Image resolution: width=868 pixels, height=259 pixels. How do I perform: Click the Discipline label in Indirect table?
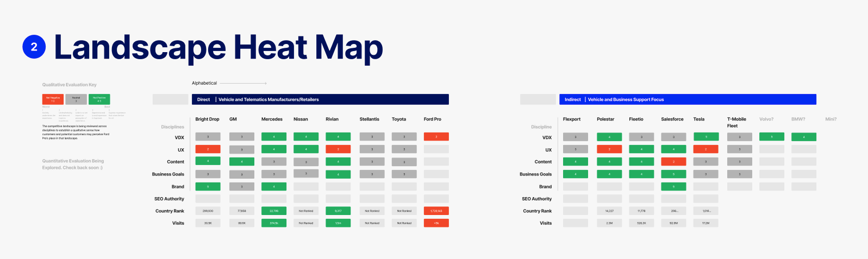[x=541, y=127]
